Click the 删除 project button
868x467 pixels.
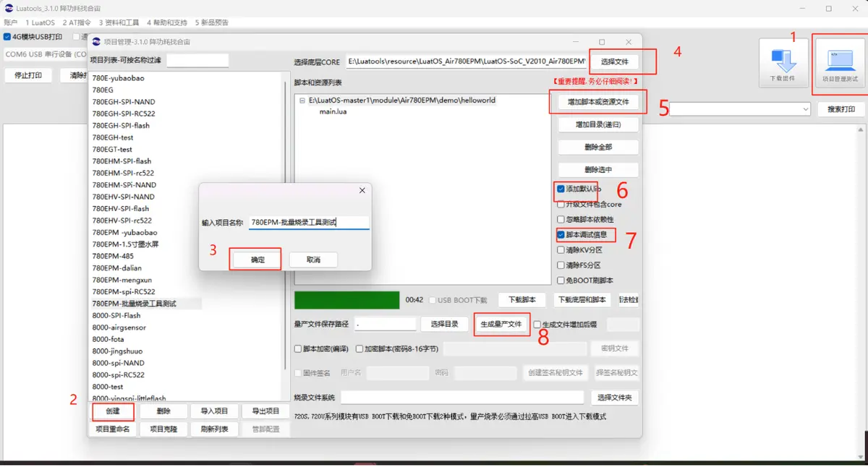(163, 411)
